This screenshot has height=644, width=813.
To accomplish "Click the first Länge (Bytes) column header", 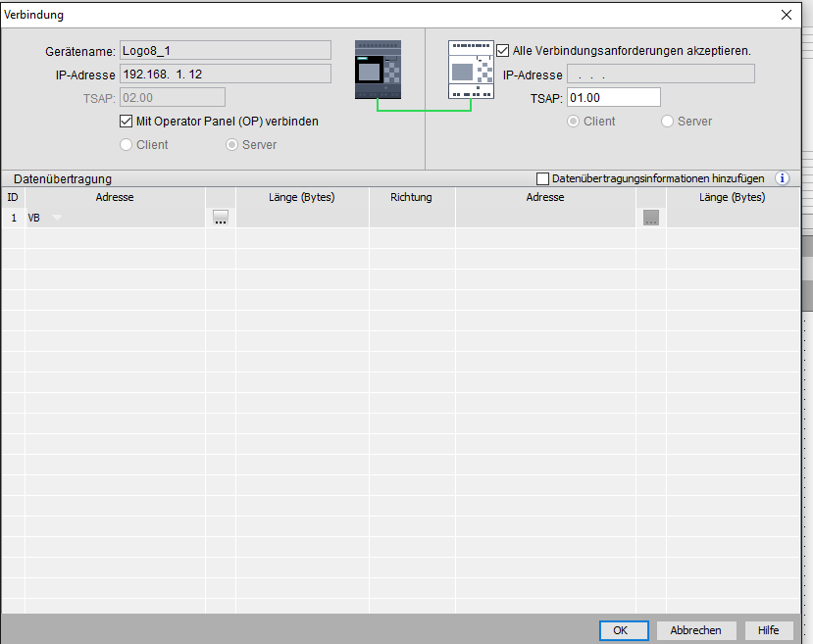I will 301,197.
